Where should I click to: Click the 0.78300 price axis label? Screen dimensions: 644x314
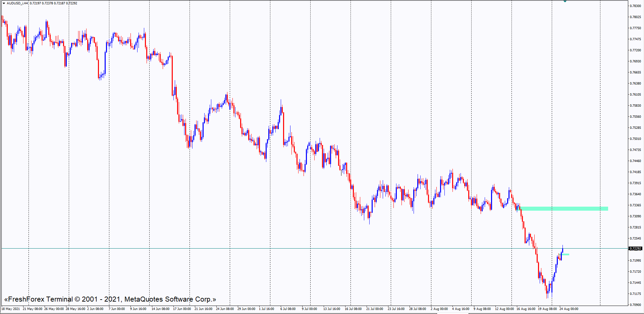point(636,6)
